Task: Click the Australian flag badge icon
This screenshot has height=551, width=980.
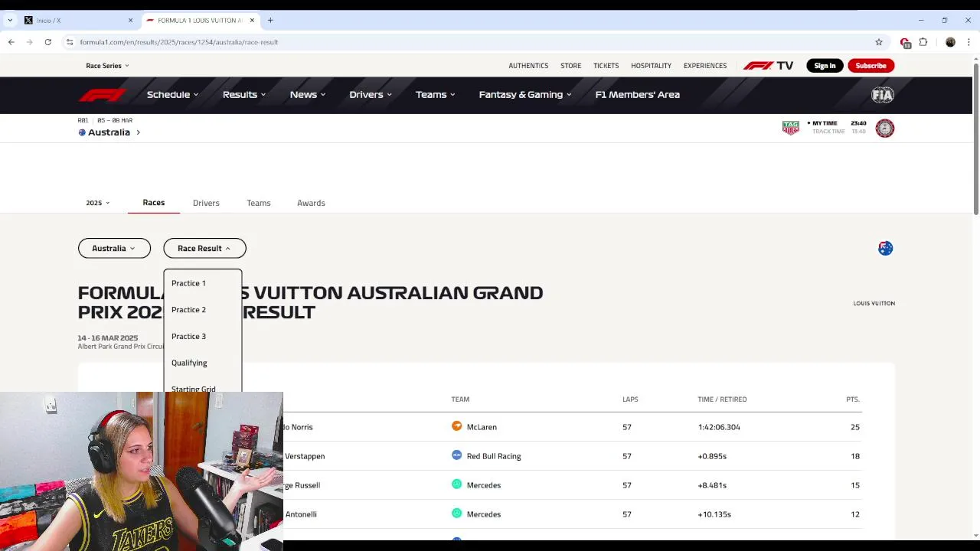Action: click(885, 248)
